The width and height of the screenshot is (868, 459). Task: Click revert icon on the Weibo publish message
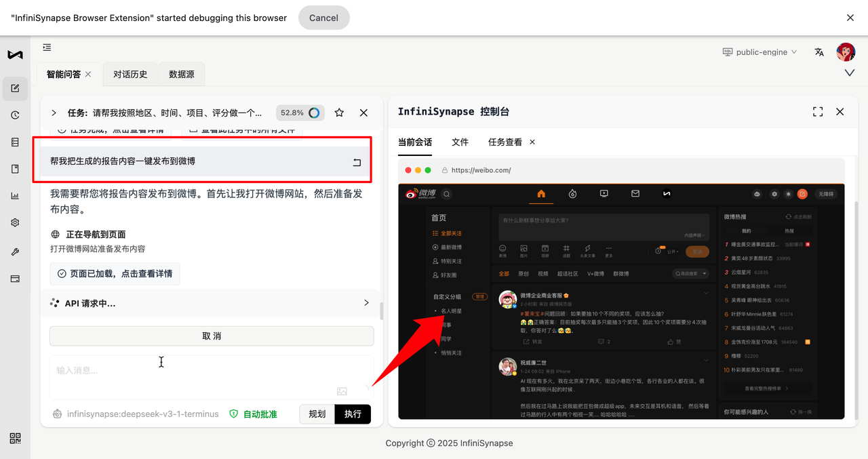[x=357, y=162]
